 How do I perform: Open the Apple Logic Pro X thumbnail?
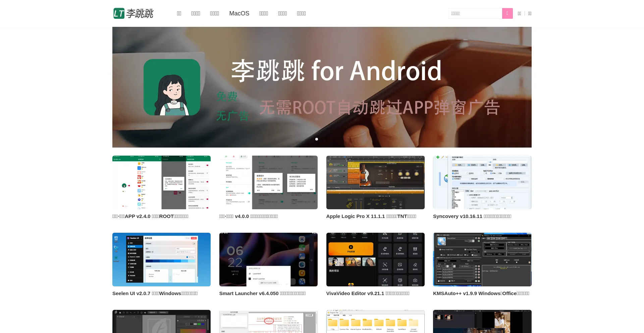375,182
